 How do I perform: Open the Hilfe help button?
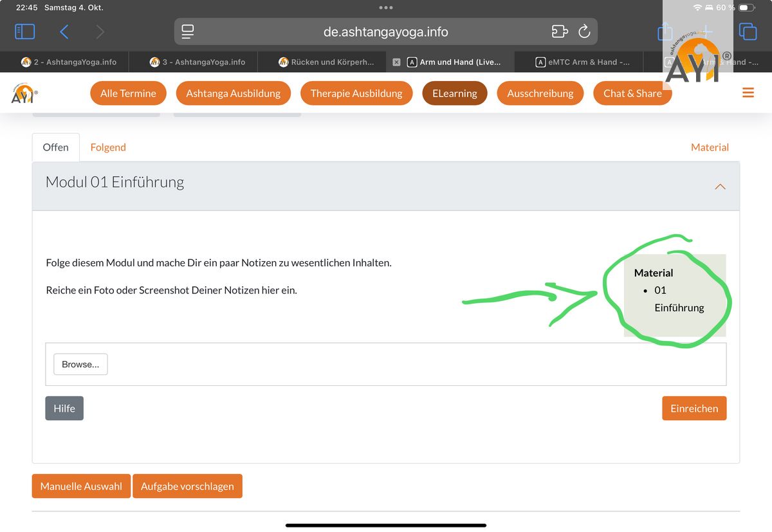click(x=64, y=408)
